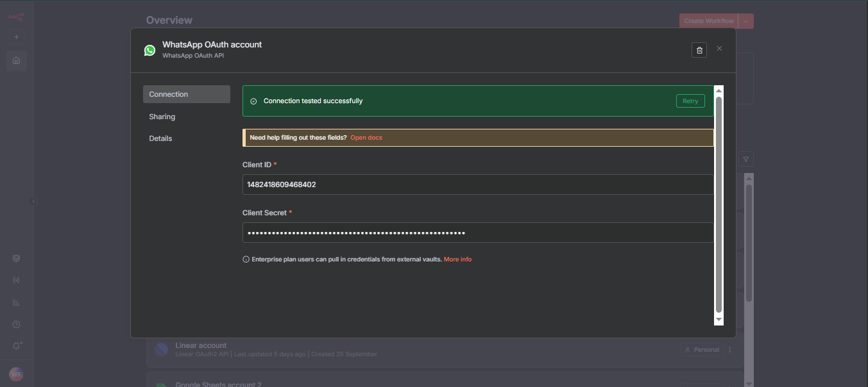The image size is (868, 387).
Task: Expand the collapsed left sidebar chevron
Action: [x=33, y=201]
